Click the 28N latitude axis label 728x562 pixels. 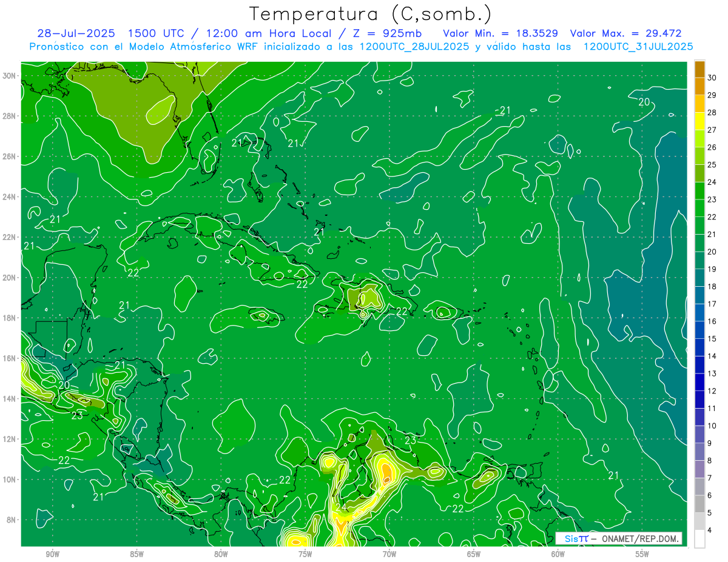10,116
